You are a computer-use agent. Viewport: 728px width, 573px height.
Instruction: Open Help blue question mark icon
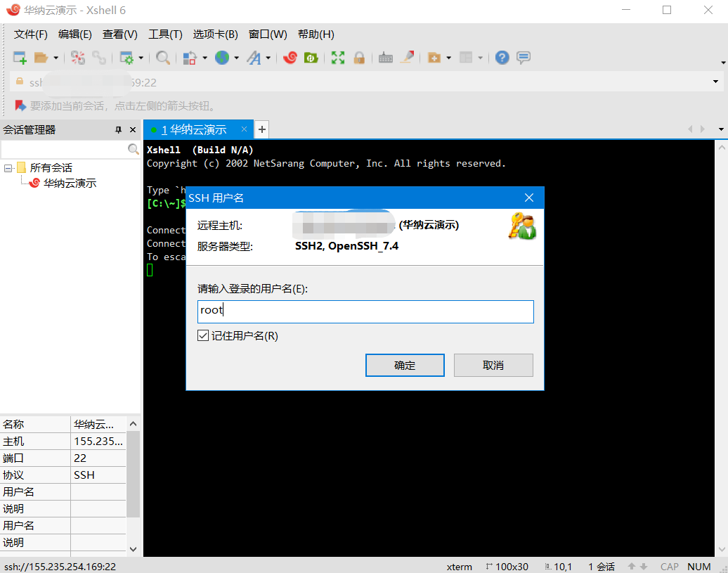[502, 58]
